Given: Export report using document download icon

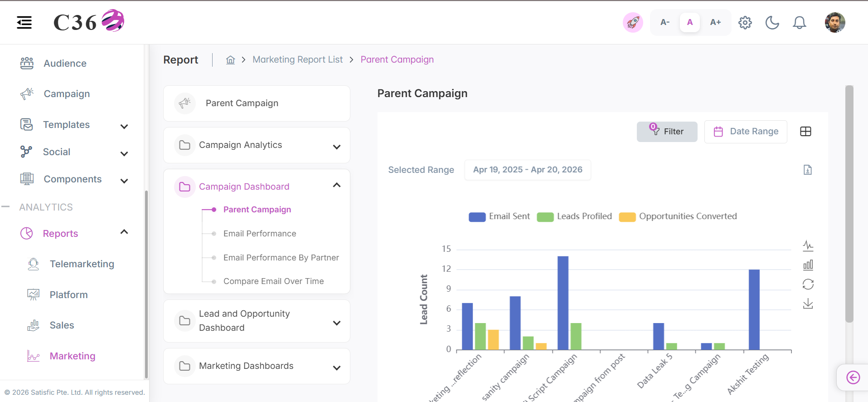Looking at the screenshot, I should click(x=808, y=170).
